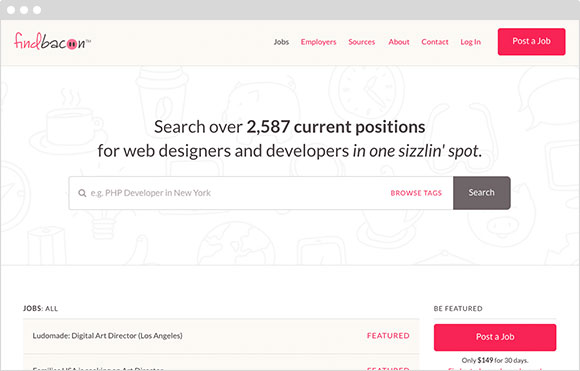The width and height of the screenshot is (580, 371).
Task: Click the gray Search button
Action: [x=482, y=193]
